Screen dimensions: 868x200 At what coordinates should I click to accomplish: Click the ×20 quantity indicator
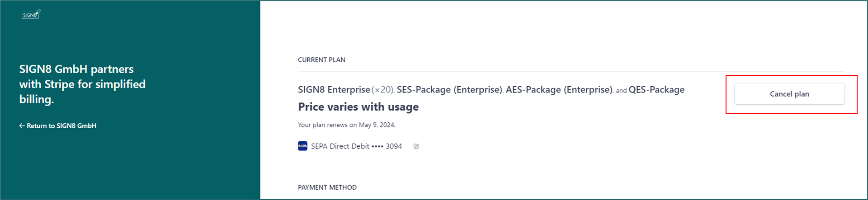coord(382,90)
